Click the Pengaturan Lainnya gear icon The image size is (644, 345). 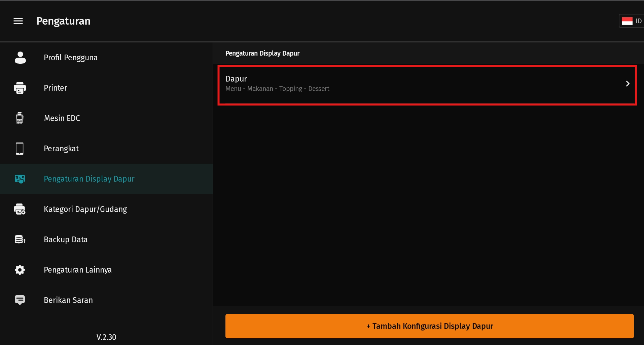(x=20, y=270)
